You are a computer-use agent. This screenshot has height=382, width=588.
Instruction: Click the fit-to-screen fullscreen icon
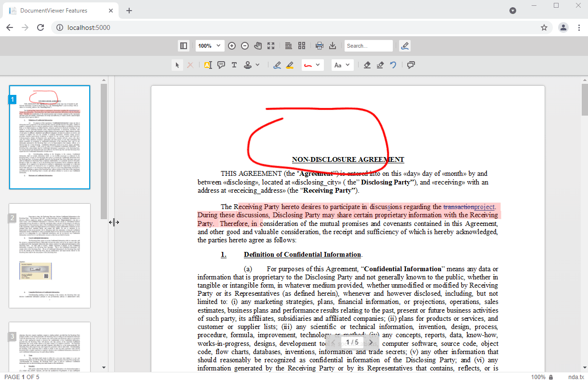click(271, 46)
